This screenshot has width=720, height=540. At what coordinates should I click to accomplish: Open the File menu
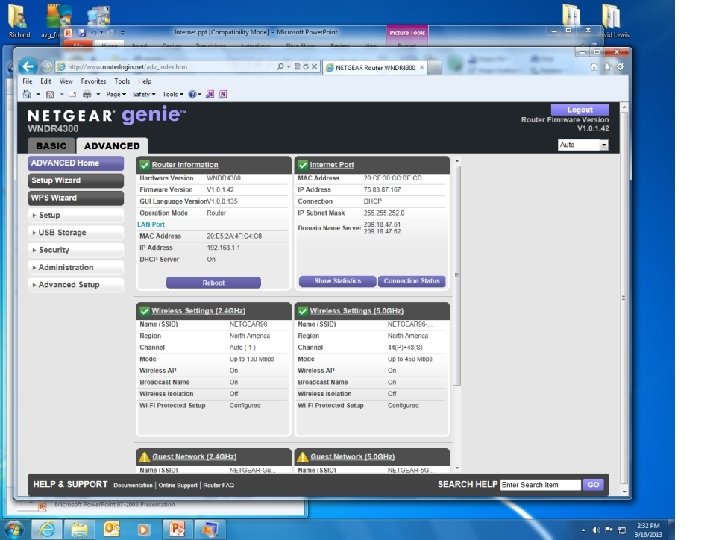28,81
